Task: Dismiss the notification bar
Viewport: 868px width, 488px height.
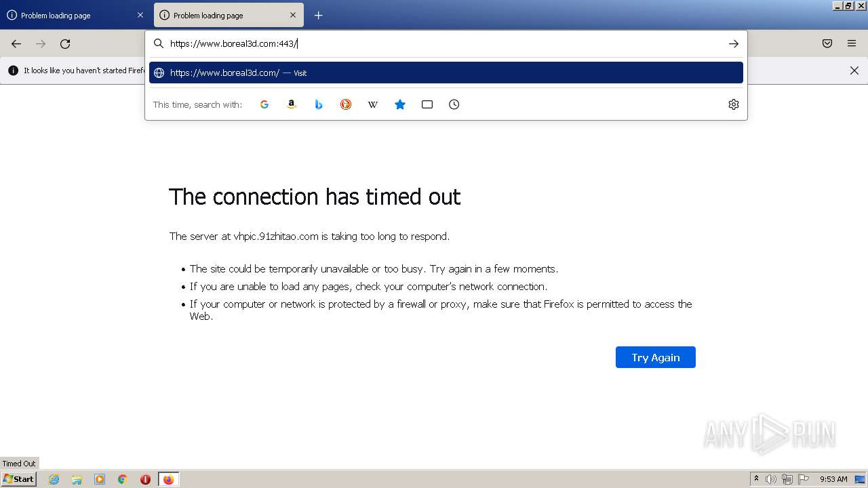Action: point(854,70)
